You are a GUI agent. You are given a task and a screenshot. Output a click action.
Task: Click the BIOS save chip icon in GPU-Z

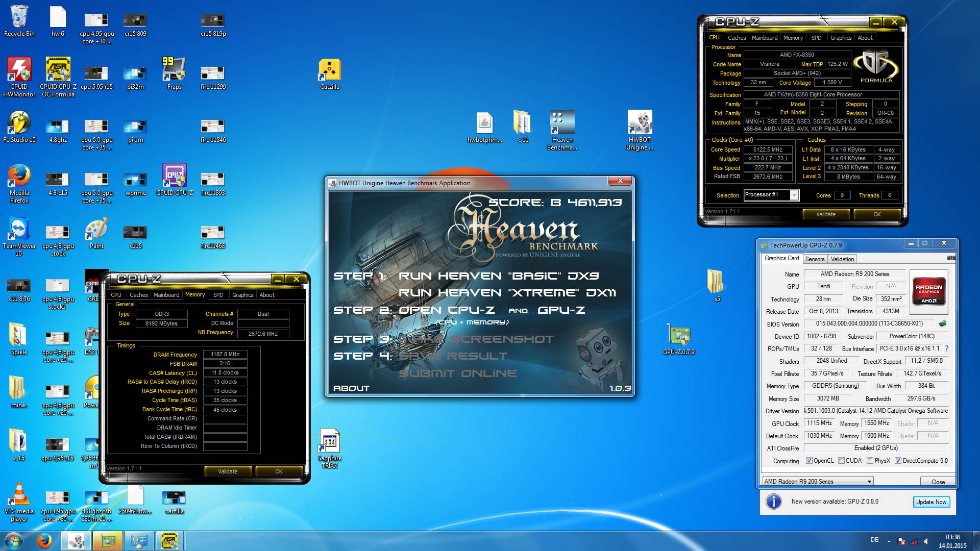[942, 323]
